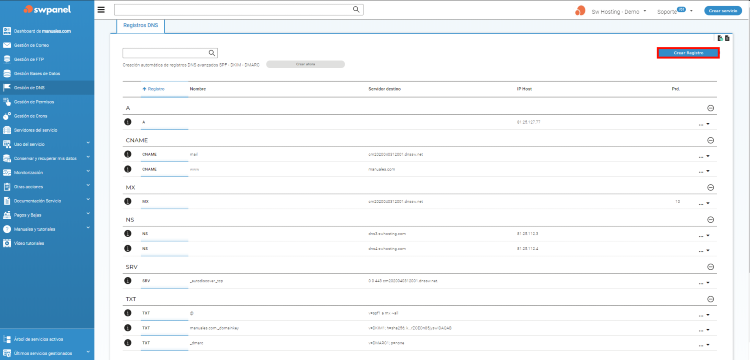Open info icon for TXT _dmarc record
This screenshot has width=750, height=360.
tap(128, 343)
